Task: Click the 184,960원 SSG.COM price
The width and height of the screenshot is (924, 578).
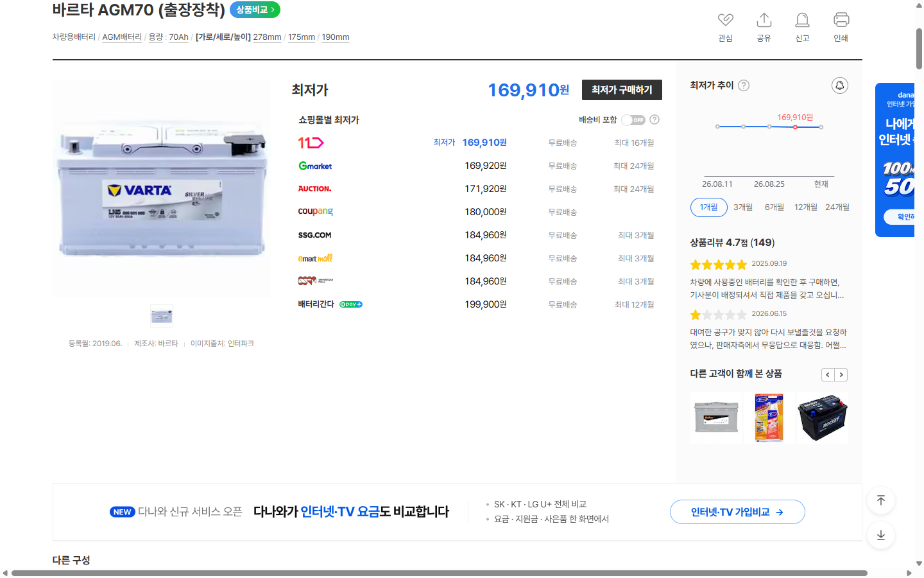Action: [x=486, y=235]
